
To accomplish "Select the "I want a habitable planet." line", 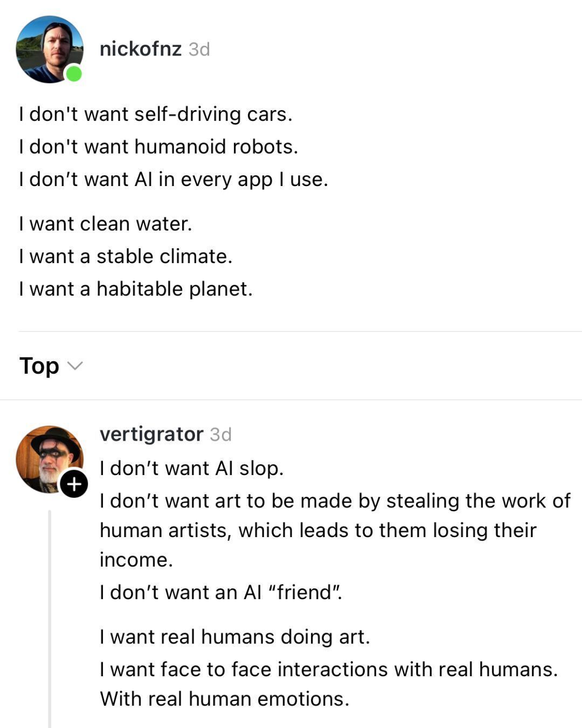I will [136, 289].
